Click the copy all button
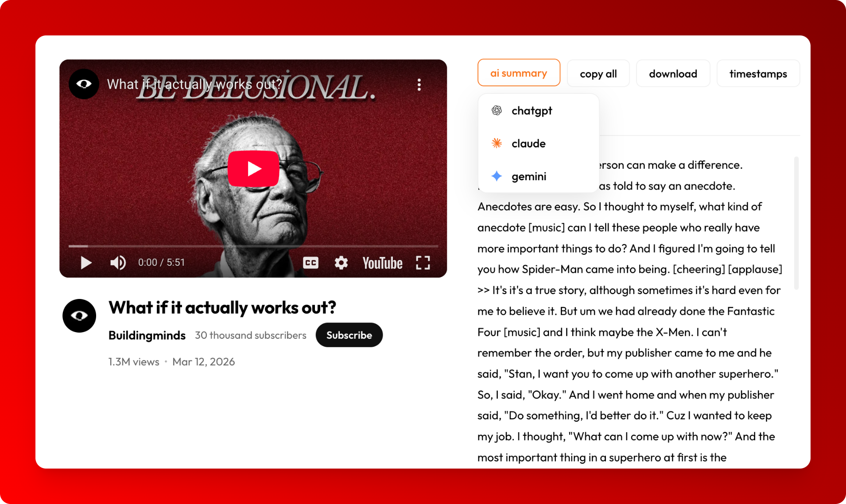846x504 pixels. tap(598, 73)
